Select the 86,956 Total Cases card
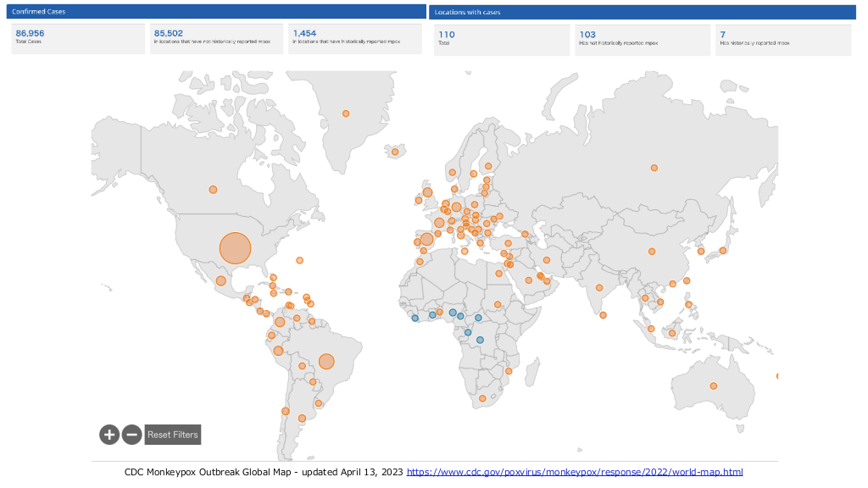Viewport: 868px width, 488px height. [78, 39]
